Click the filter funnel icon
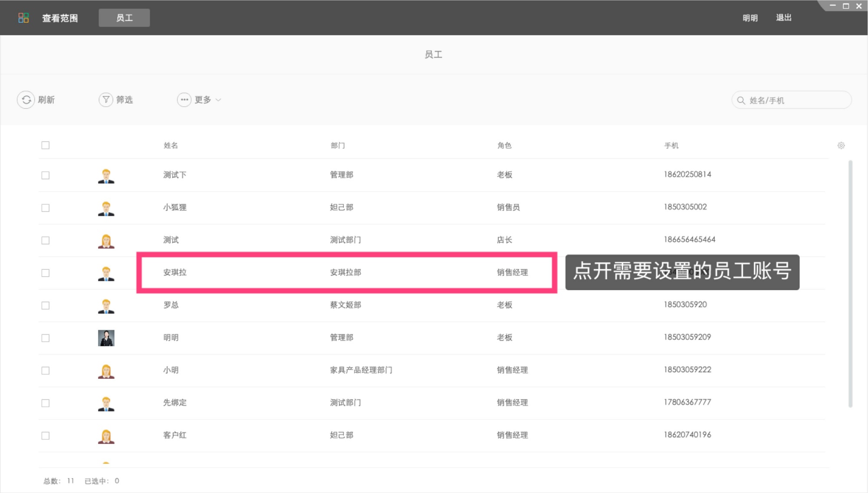868x493 pixels. tap(105, 100)
